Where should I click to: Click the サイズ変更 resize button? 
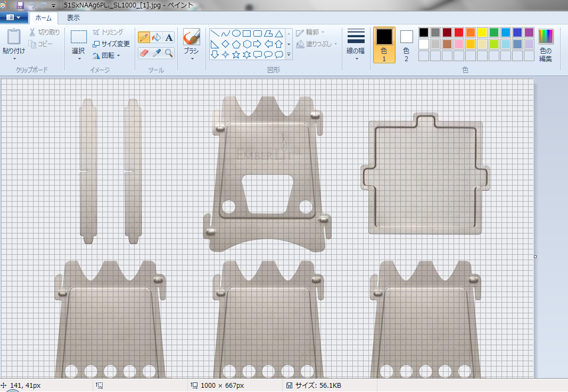pyautogui.click(x=111, y=44)
